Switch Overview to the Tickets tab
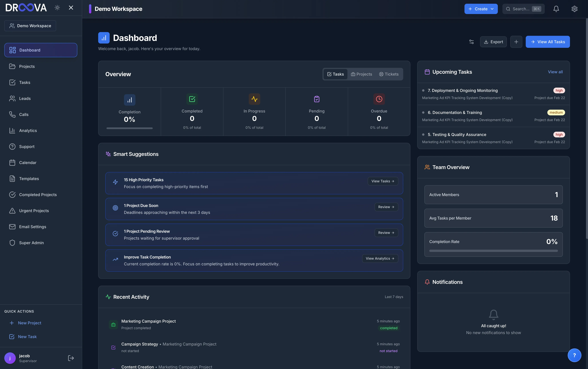 point(389,74)
